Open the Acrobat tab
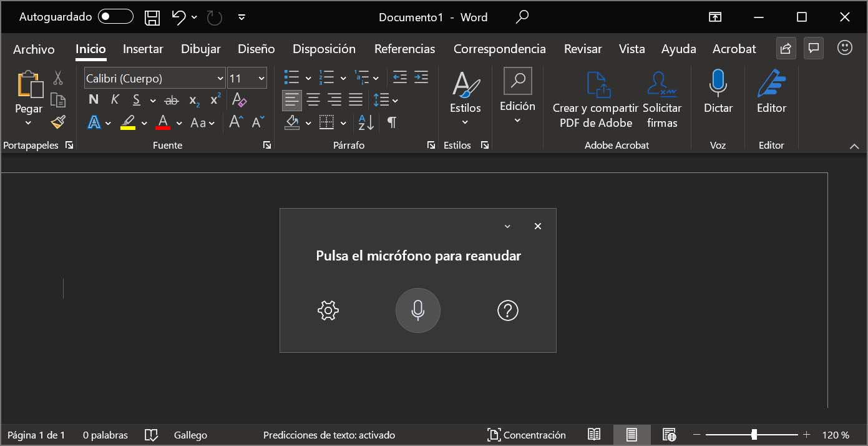Viewport: 868px width, 446px height. click(734, 49)
